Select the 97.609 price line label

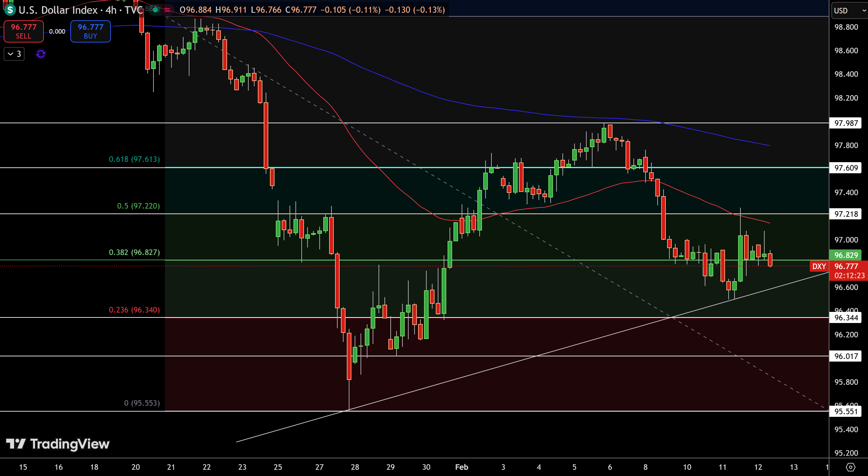coord(845,168)
